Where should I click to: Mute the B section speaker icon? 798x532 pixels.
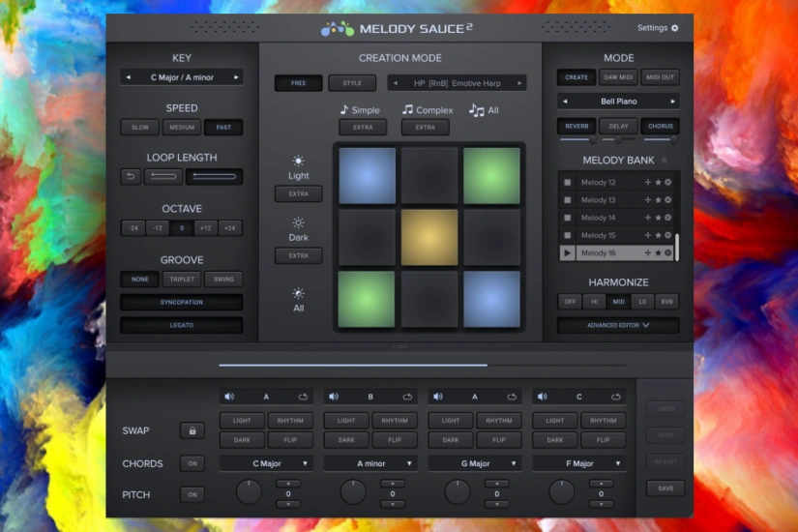point(334,397)
